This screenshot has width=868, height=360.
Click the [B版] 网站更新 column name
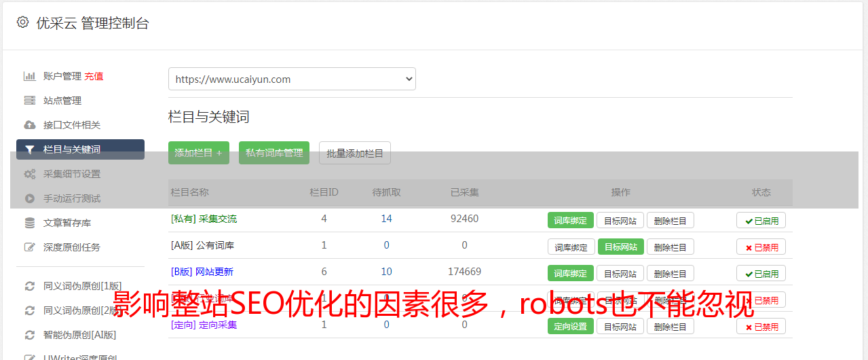point(202,272)
